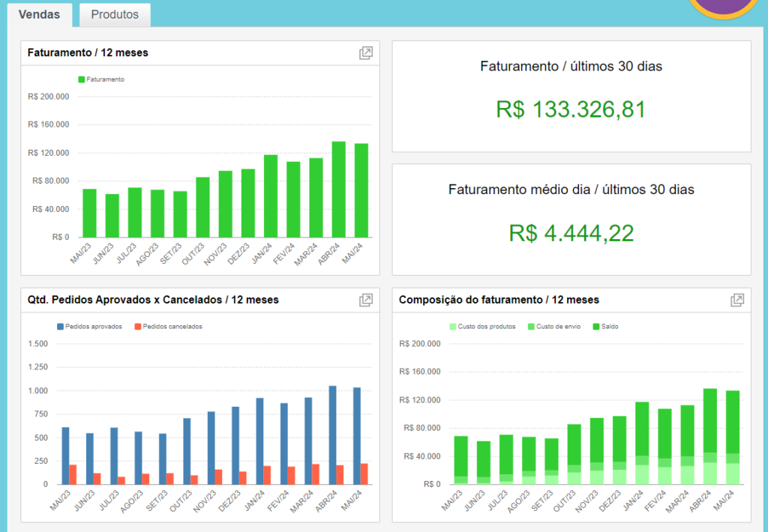Screen dimensions: 768x532
Task: Click the MAI/23 stacked bar in Composição chart
Action: tap(461, 460)
